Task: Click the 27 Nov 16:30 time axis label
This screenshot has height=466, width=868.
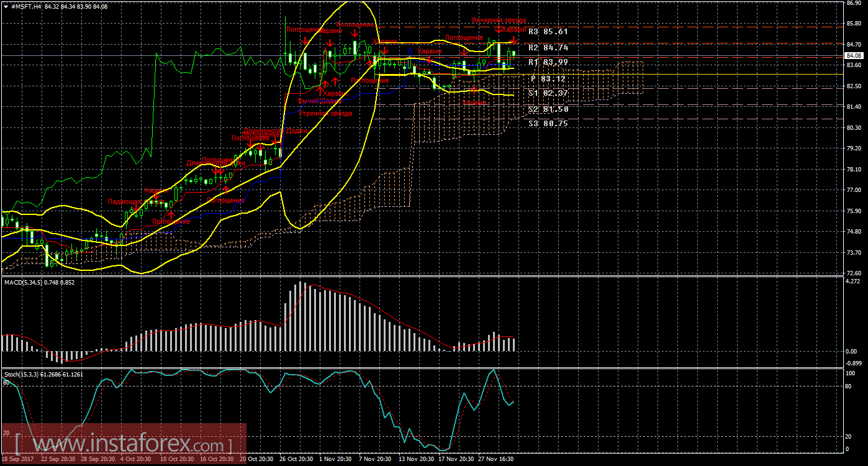Action: click(x=495, y=459)
